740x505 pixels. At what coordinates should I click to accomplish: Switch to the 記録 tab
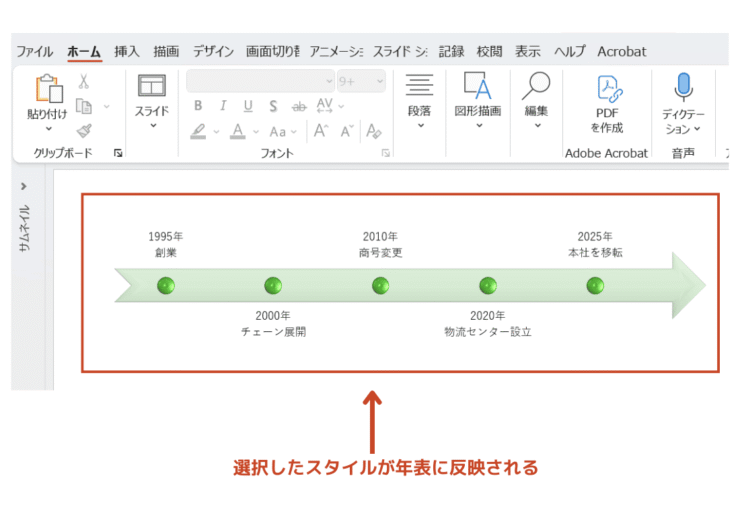pyautogui.click(x=452, y=51)
